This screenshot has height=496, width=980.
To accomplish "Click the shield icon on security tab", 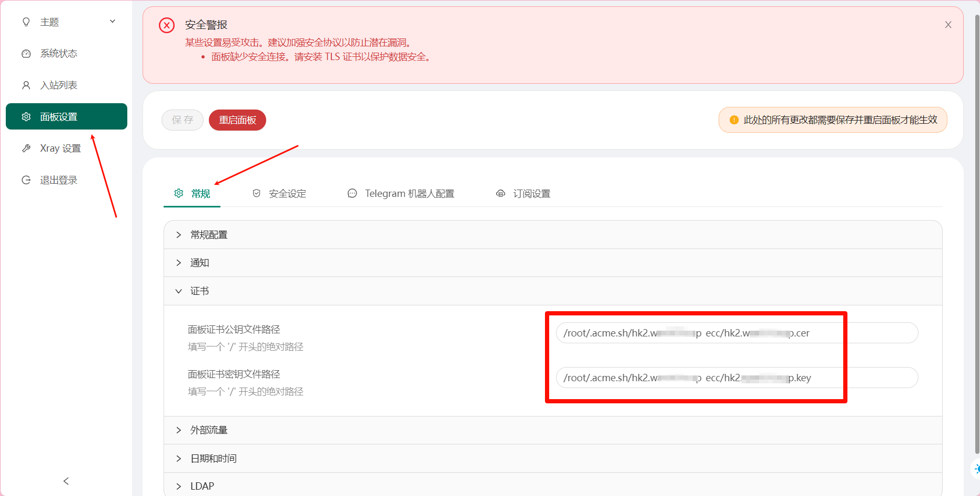I will [257, 193].
